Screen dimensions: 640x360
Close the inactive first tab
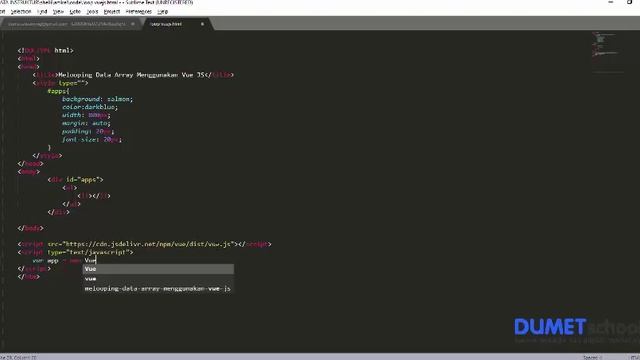point(133,24)
